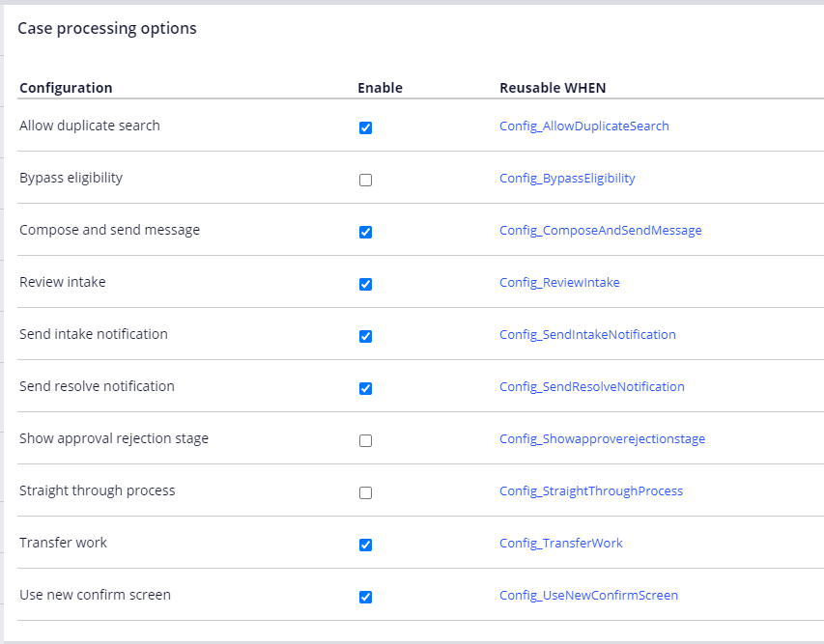Toggle Use new confirm screen checkbox
Viewport: 824px width, 644px height.
[365, 597]
